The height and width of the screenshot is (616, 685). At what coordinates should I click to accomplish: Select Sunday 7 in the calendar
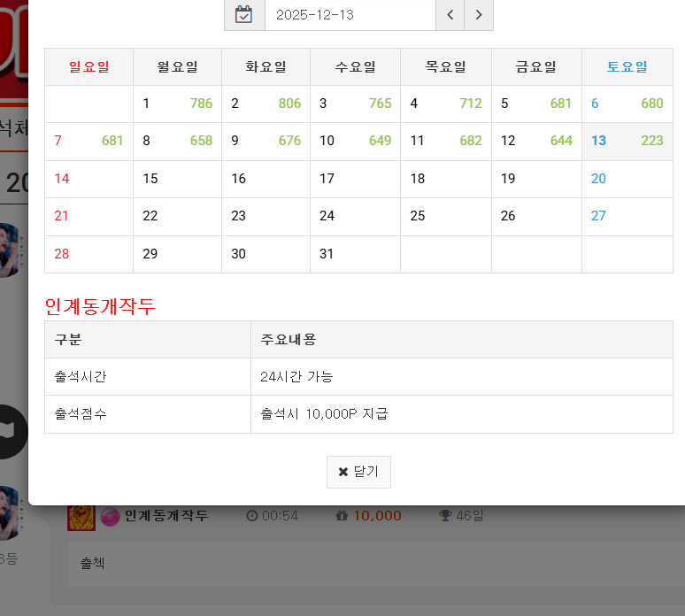pyautogui.click(x=89, y=141)
